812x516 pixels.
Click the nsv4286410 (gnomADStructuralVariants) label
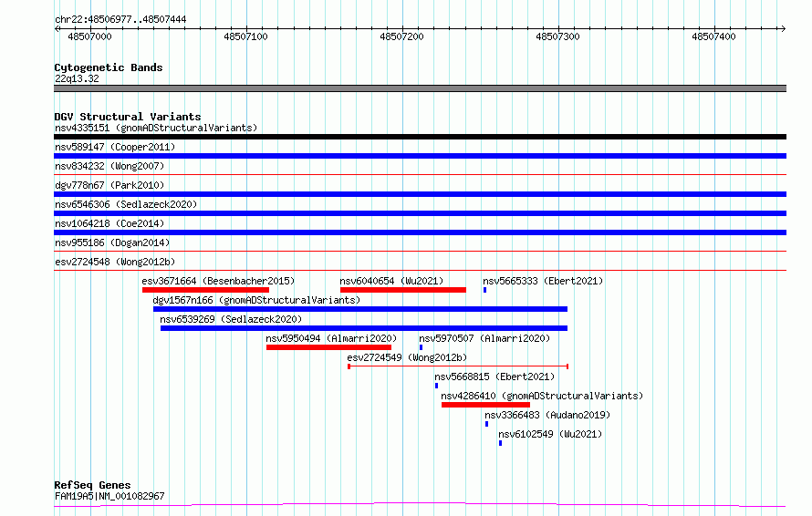(x=542, y=396)
